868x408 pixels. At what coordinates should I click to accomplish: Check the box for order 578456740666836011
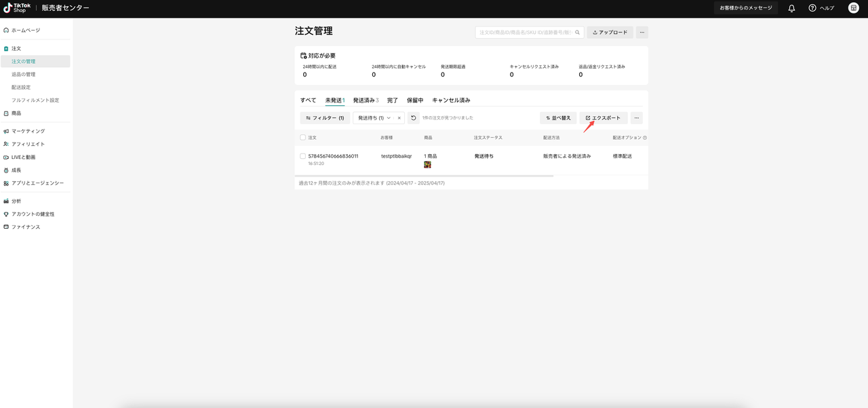(x=303, y=156)
